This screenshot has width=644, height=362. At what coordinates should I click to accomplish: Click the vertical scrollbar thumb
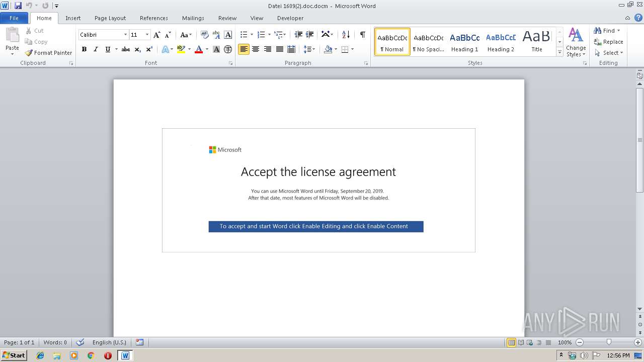[640, 139]
